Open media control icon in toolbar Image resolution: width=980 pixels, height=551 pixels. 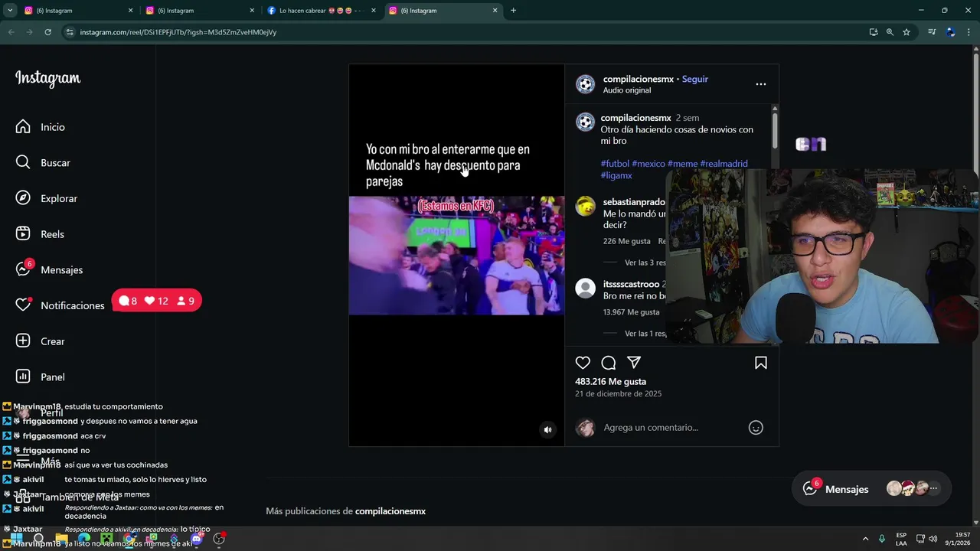932,32
